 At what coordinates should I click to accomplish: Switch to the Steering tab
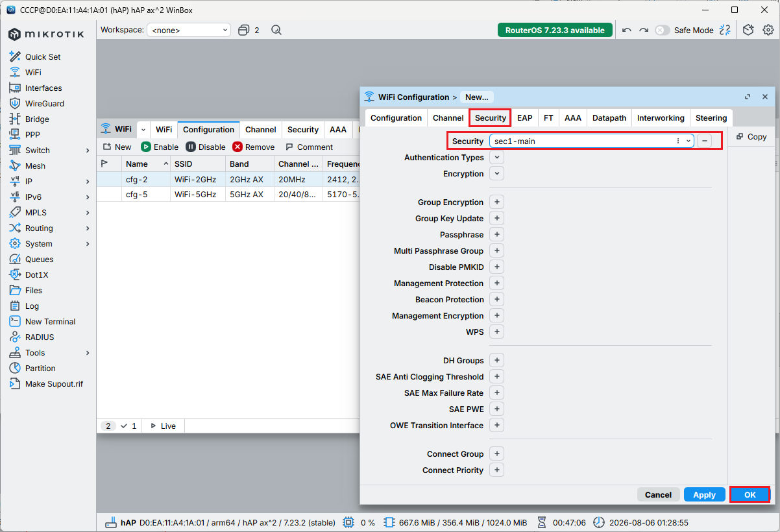pyautogui.click(x=711, y=118)
